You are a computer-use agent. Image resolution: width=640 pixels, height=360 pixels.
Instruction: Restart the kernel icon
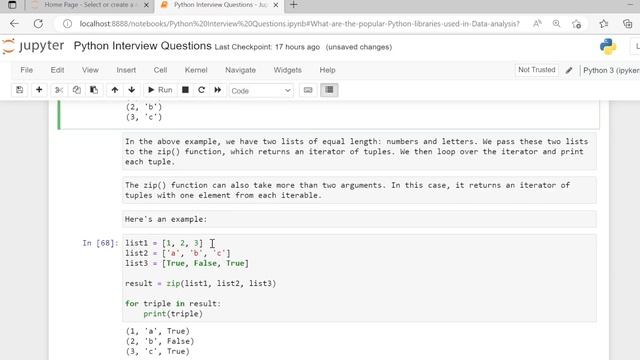click(x=201, y=90)
